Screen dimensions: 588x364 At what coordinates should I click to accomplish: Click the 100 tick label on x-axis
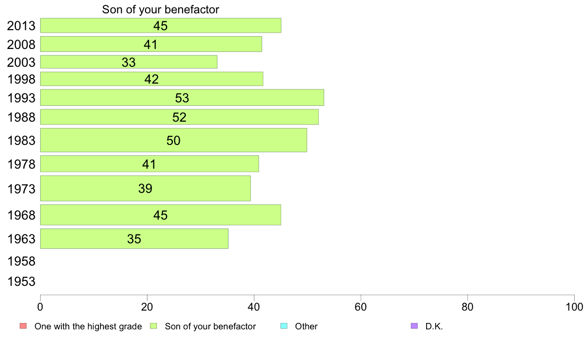pyautogui.click(x=574, y=307)
